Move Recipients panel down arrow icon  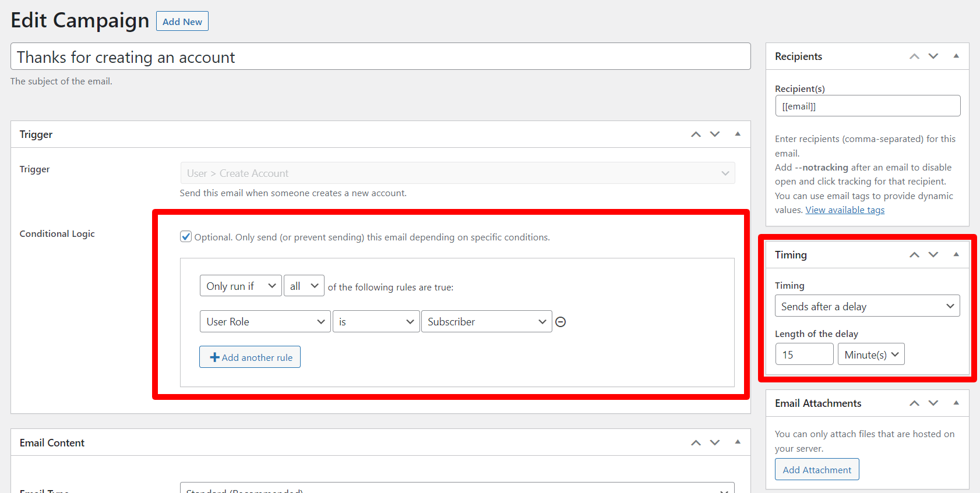933,56
